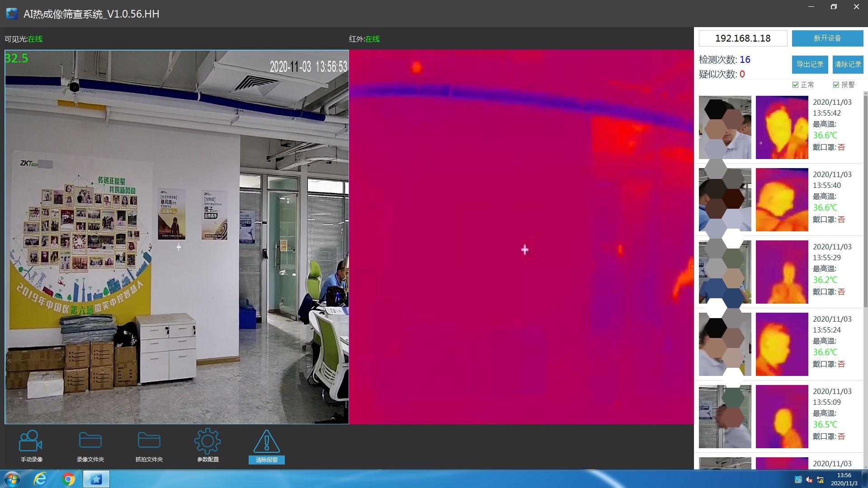Open thermal image of 13:55:40 record
Viewport: 868px width, 488px height.
782,199
